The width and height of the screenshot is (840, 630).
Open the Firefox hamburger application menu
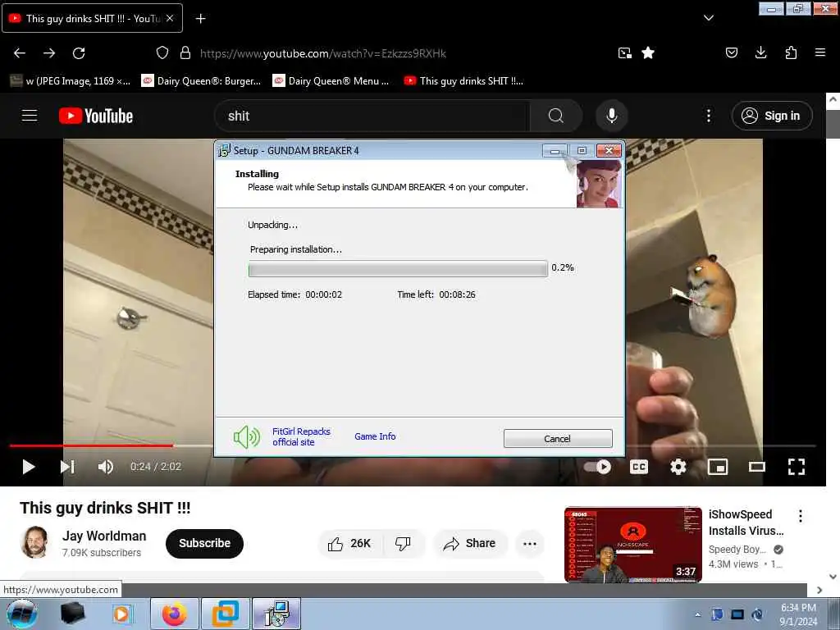(820, 52)
